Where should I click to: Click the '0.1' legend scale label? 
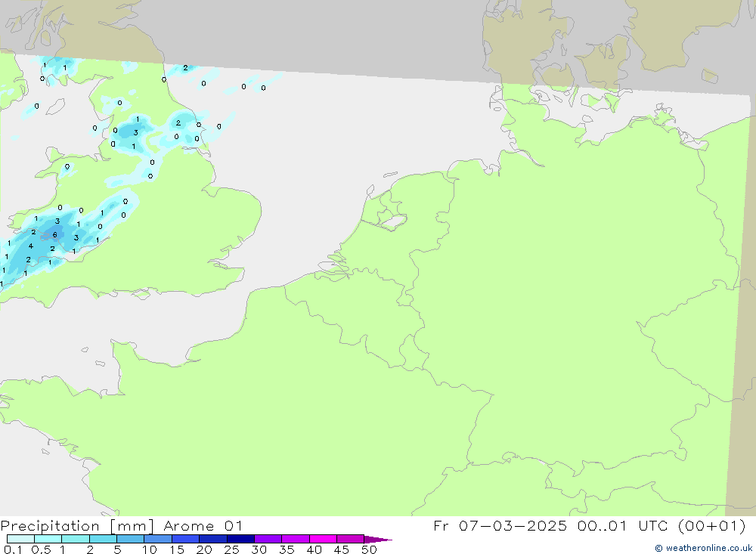click(13, 549)
